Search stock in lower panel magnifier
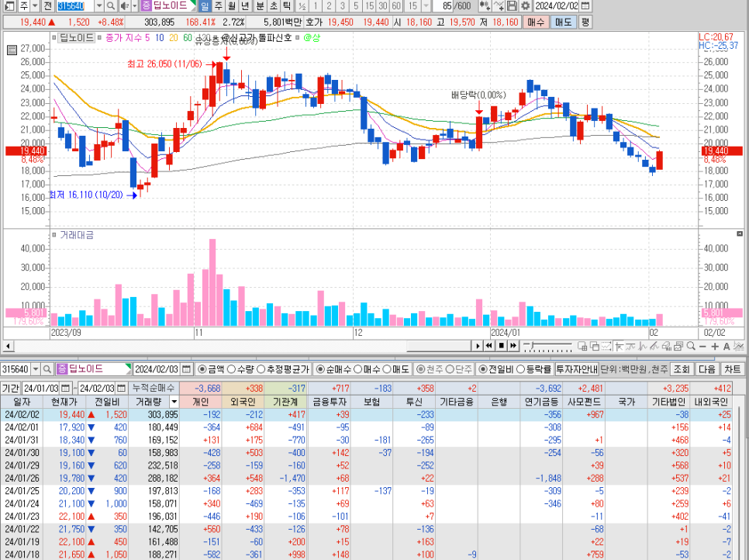749x560 pixels. pyautogui.click(x=47, y=369)
